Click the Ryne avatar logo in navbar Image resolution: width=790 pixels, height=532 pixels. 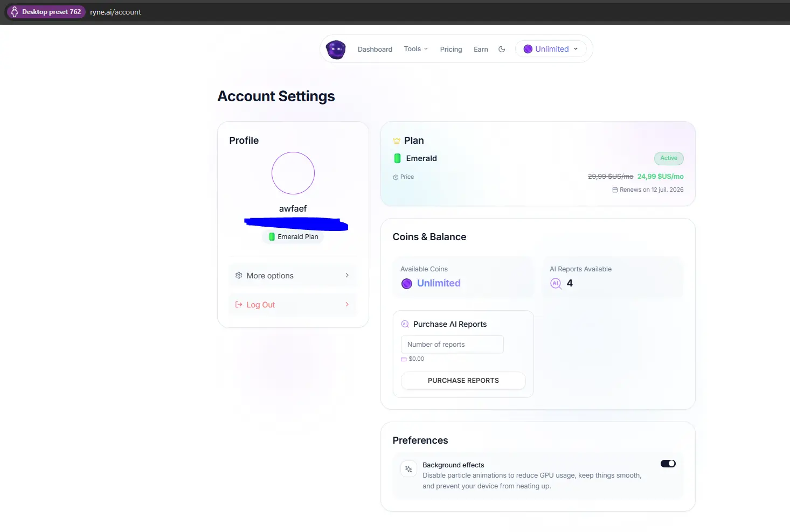pyautogui.click(x=336, y=50)
